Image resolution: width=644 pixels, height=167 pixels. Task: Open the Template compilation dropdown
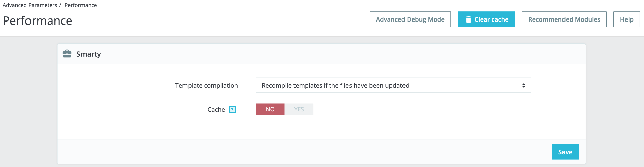393,85
